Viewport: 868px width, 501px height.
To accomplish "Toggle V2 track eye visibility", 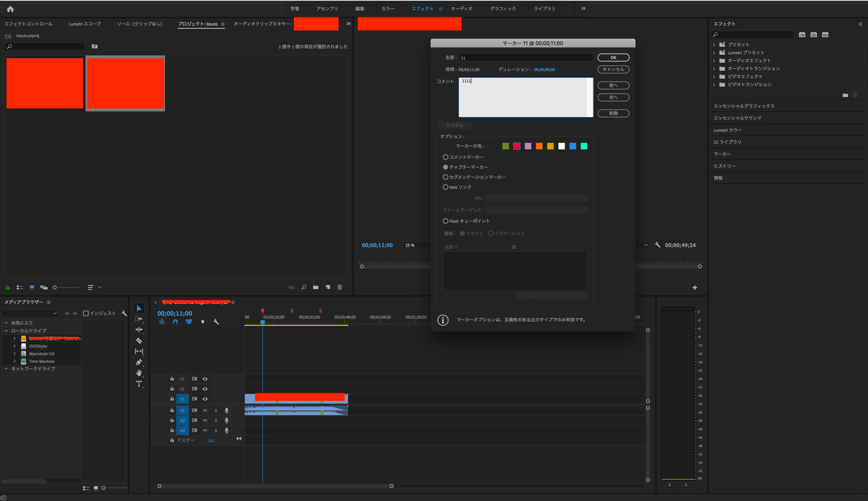I will point(205,389).
